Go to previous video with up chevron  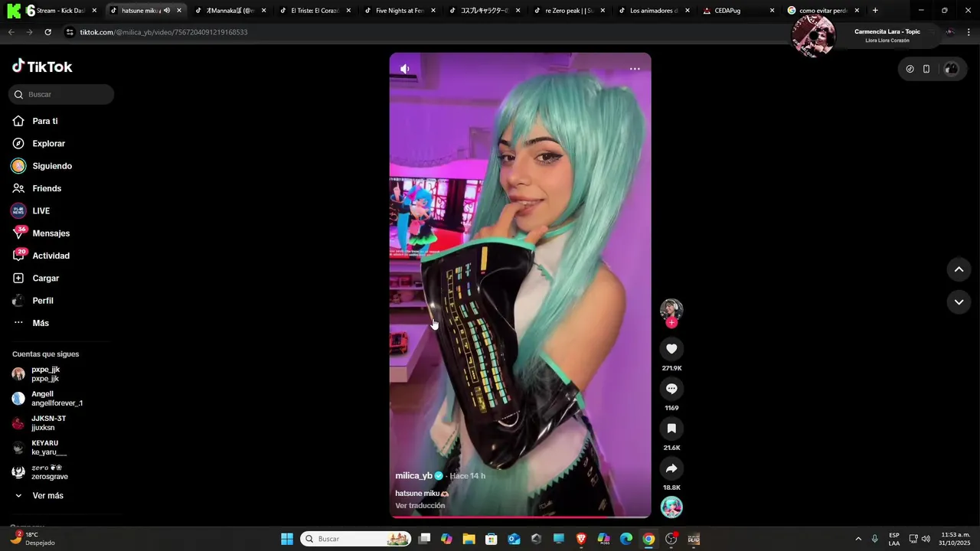point(959,269)
